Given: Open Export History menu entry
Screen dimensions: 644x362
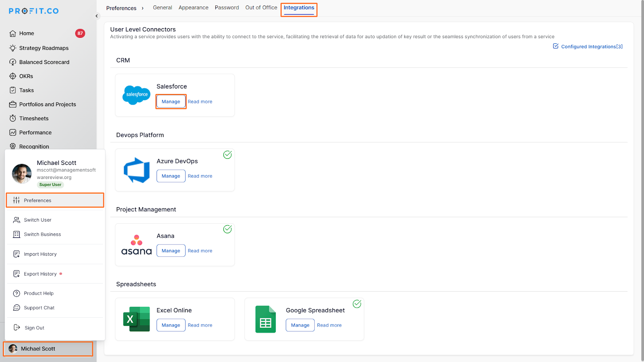Looking at the screenshot, I should tap(55, 274).
